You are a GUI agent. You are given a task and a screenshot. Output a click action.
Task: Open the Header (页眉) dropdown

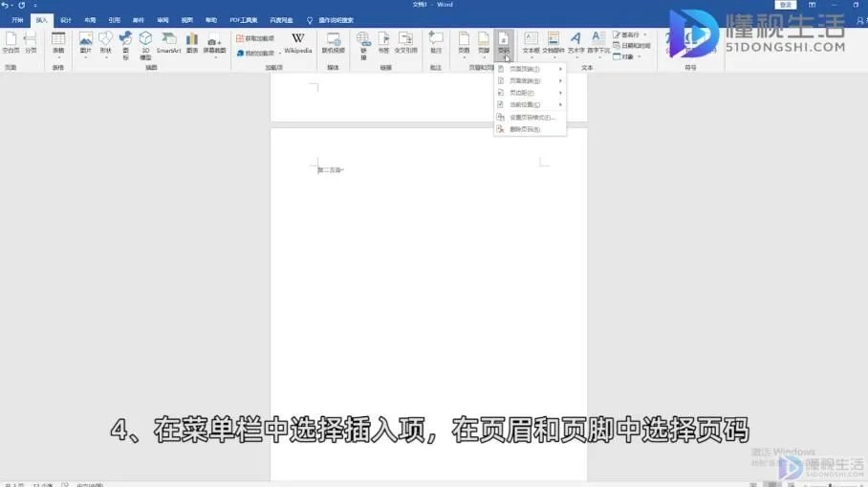464,44
